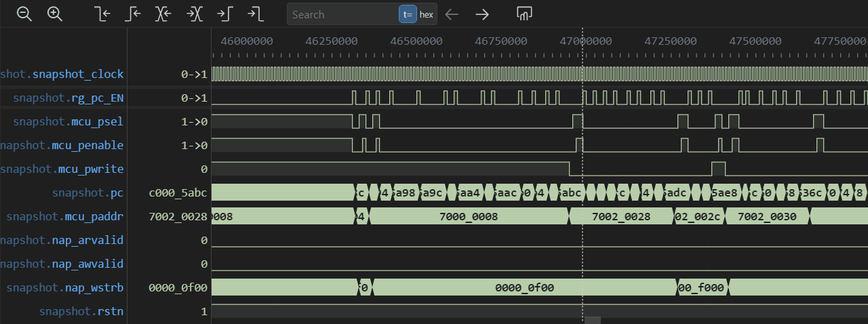Jump to previous falling edge
The height and width of the screenshot is (324, 868).
[102, 14]
